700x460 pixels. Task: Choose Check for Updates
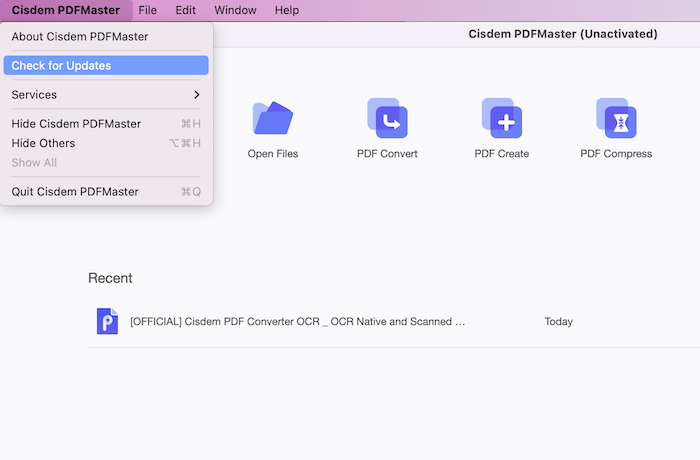click(106, 66)
